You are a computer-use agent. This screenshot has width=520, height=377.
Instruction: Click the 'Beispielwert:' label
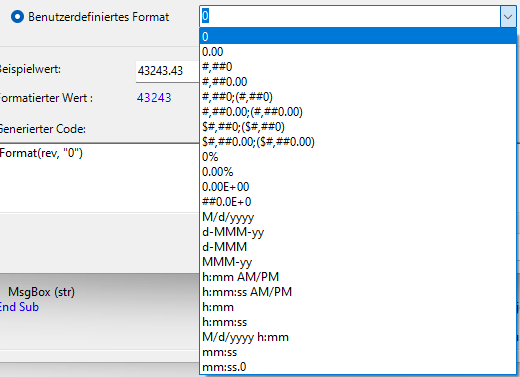tap(30, 69)
